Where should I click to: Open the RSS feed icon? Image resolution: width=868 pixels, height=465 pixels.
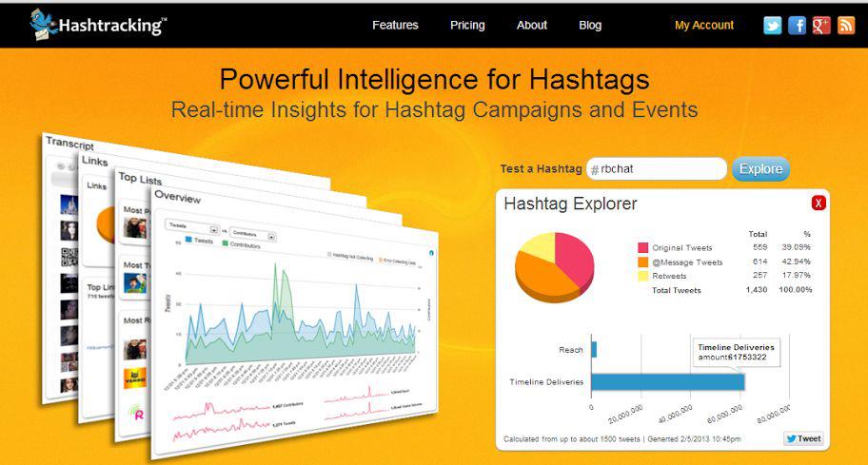click(846, 26)
